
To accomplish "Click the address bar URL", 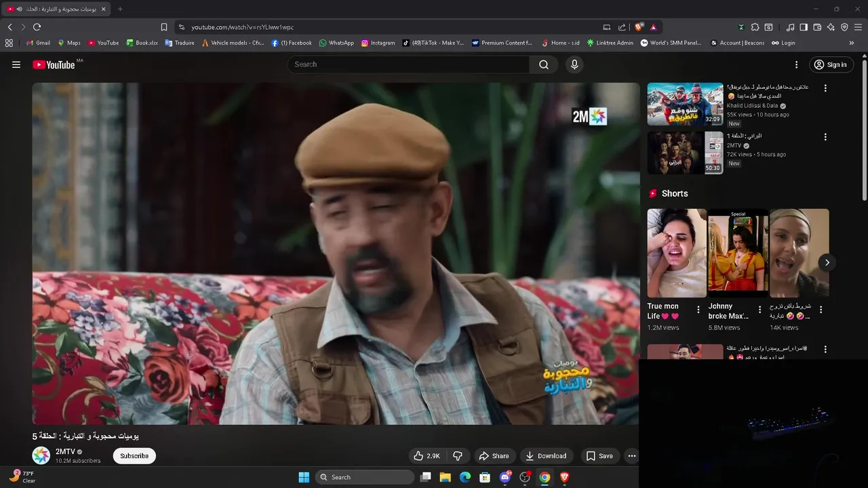I will [x=242, y=27].
